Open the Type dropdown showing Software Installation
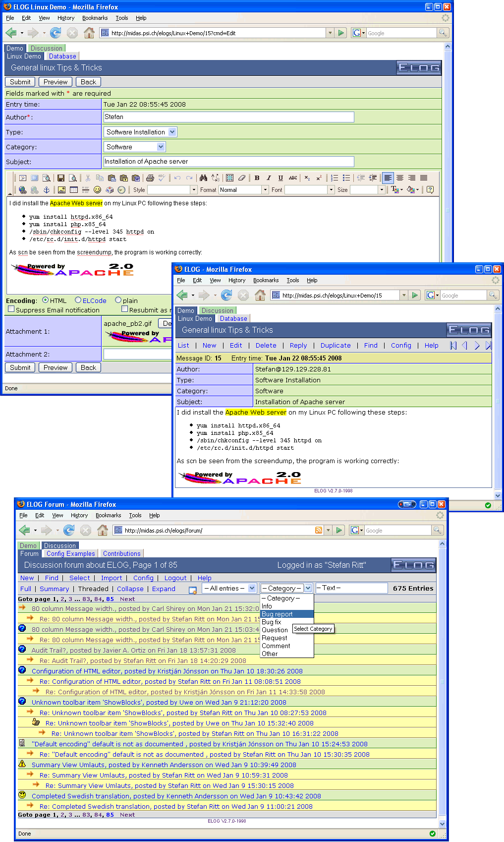504x842 pixels. coord(140,132)
